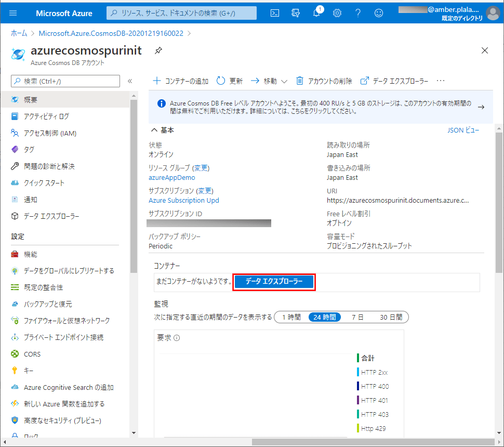Toggle the HTTP 403 legend entry
504x447 pixels.
pos(373,415)
